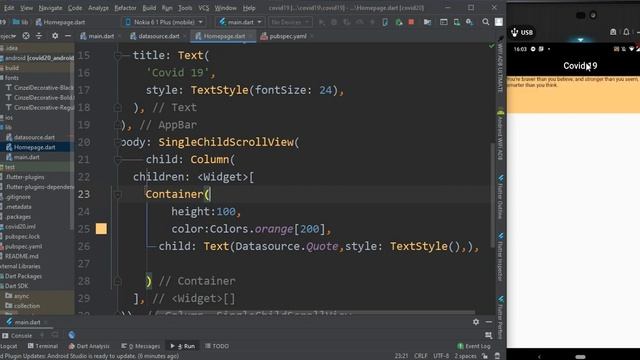This screenshot has height=360, width=640.
Task: Hide the Project panel with minus icon
Action: click(68, 36)
